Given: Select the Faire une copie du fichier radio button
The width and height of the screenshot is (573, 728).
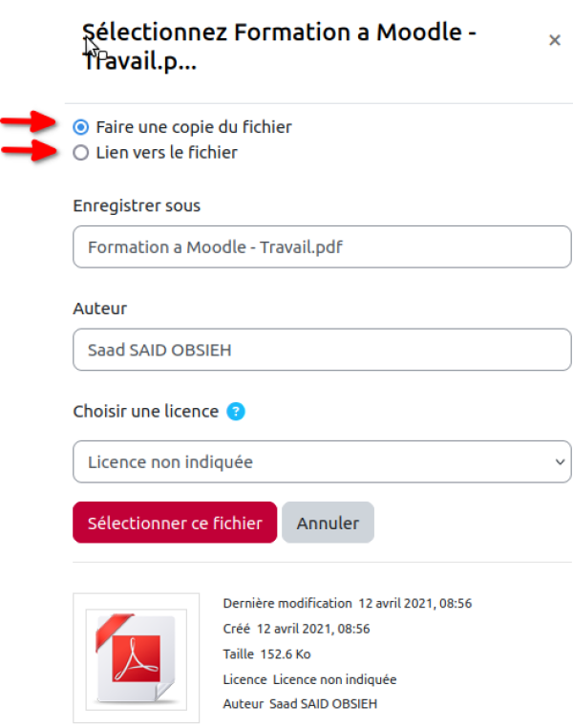Looking at the screenshot, I should pyautogui.click(x=81, y=127).
